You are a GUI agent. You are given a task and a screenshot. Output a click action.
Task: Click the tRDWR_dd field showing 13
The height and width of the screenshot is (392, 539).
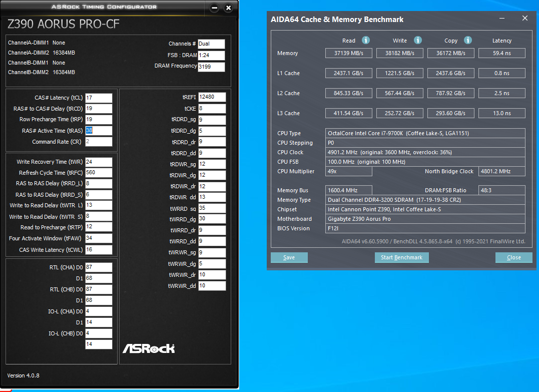(x=212, y=197)
